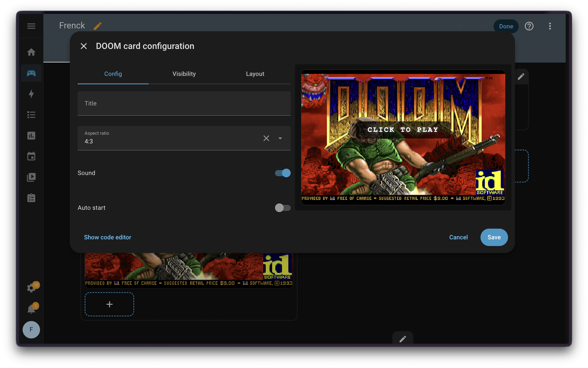Click the pencil edit icon right of preview
This screenshot has width=588, height=368.
coord(521,76)
